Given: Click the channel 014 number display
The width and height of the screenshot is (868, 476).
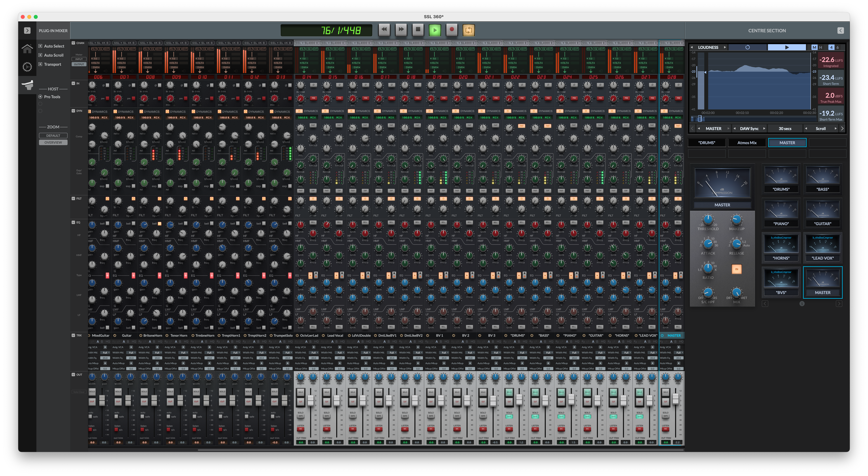Looking at the screenshot, I should [x=307, y=77].
